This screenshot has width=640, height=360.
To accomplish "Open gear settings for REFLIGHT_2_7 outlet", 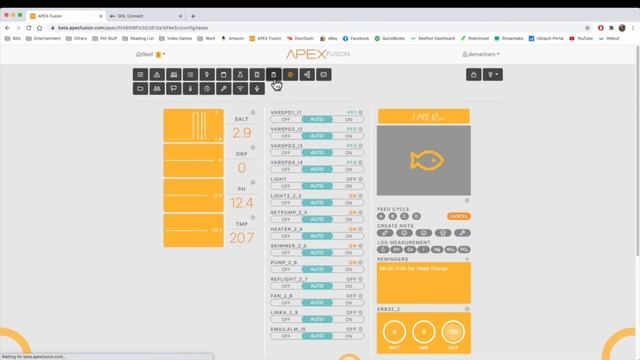I will (361, 279).
